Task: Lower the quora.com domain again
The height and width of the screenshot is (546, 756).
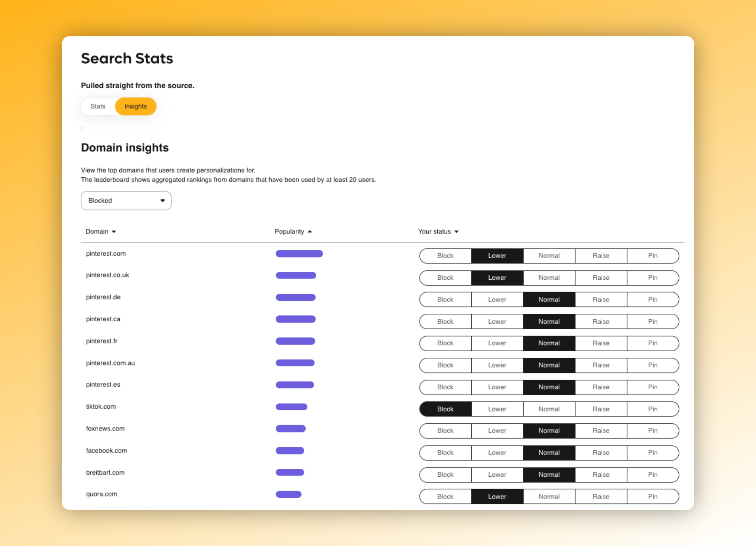Action: click(497, 496)
